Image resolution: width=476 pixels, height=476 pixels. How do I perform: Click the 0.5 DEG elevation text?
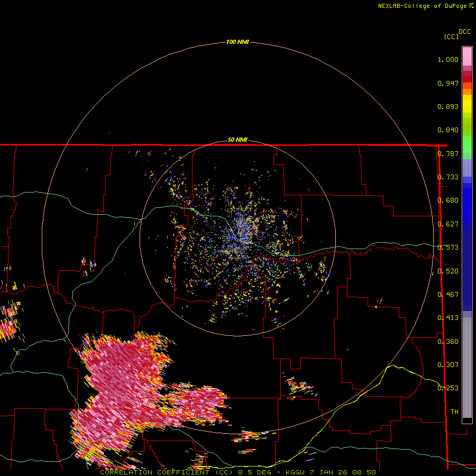254,472
